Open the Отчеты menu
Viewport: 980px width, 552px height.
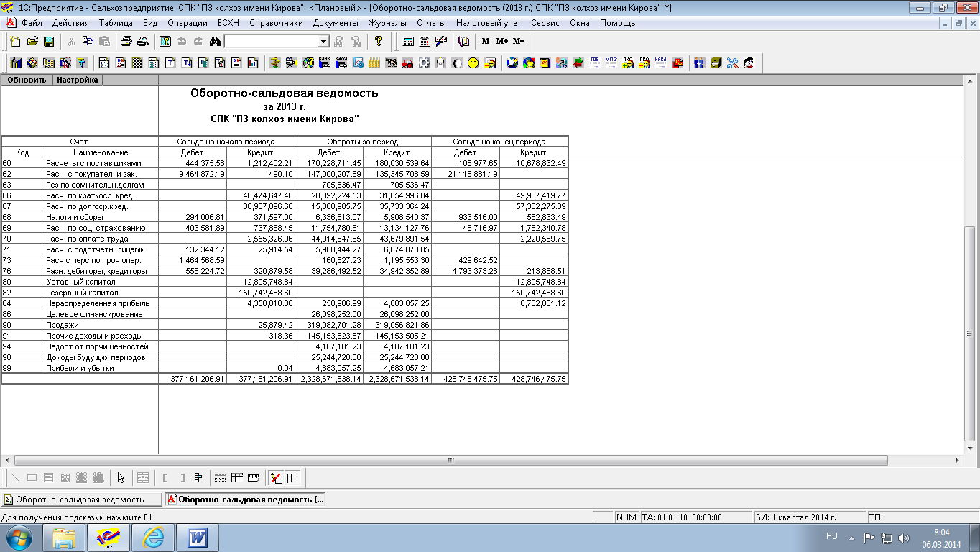coord(431,23)
